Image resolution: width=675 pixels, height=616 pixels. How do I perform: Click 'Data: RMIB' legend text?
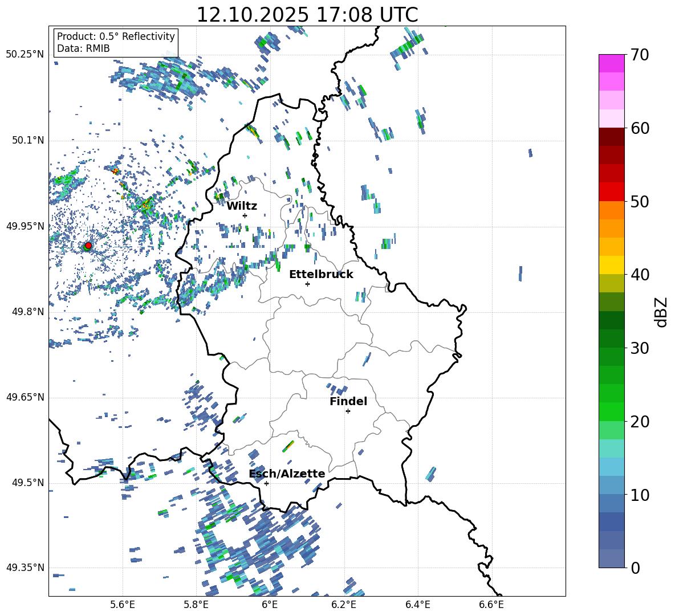83,48
